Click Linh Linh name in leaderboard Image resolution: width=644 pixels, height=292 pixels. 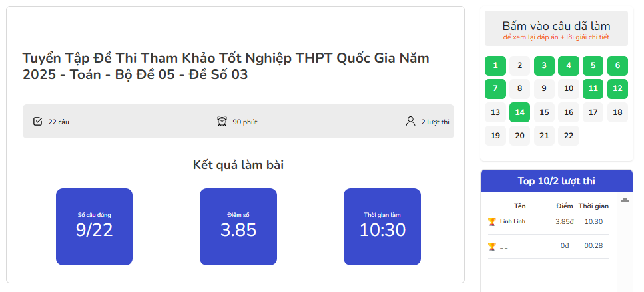[x=513, y=222]
